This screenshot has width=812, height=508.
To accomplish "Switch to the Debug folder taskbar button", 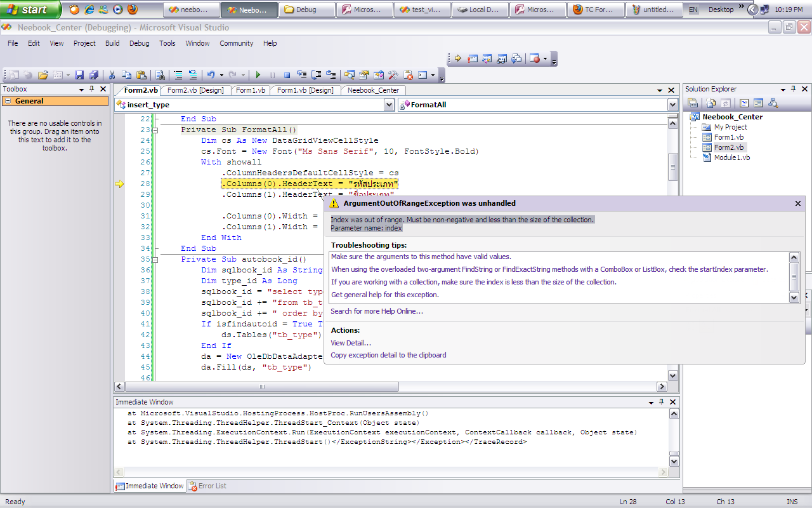I will coord(306,10).
